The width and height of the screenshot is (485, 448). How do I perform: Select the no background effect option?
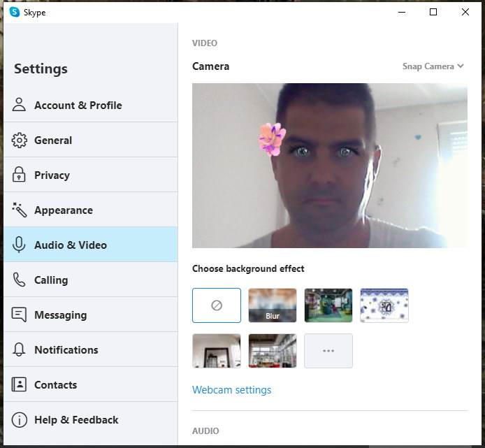pyautogui.click(x=217, y=305)
